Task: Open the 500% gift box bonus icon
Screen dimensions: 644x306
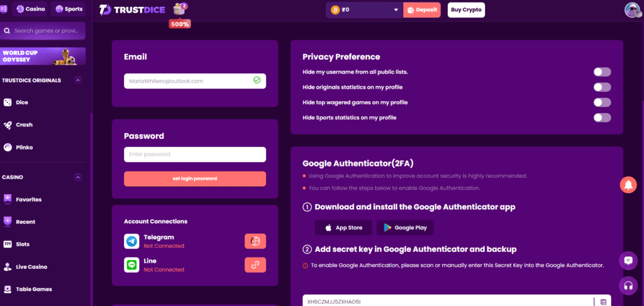Action: coord(179,9)
